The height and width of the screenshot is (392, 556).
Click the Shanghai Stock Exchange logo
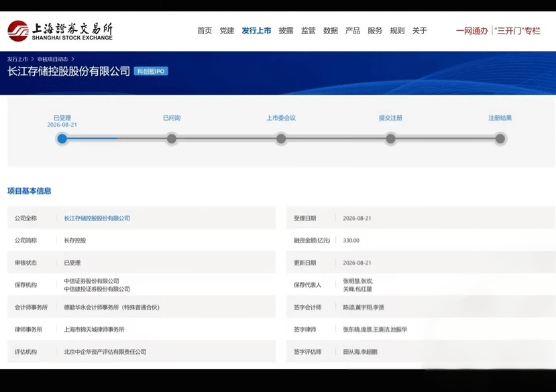click(60, 31)
